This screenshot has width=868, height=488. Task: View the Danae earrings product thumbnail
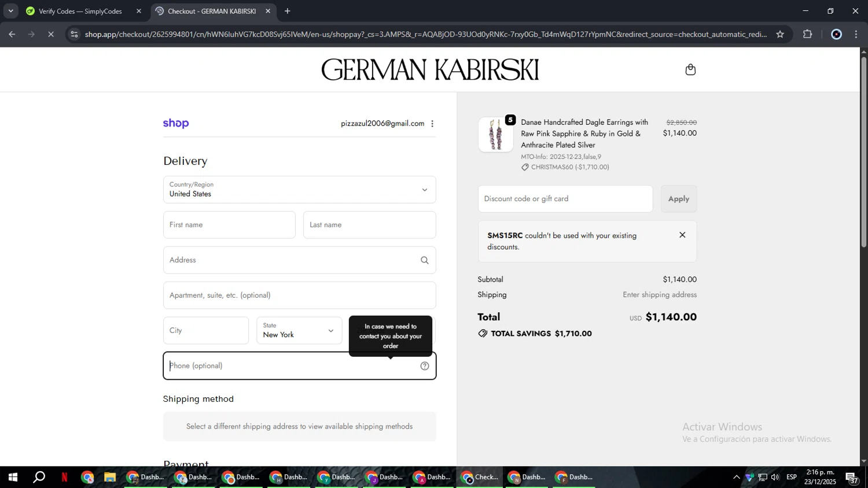[495, 135]
